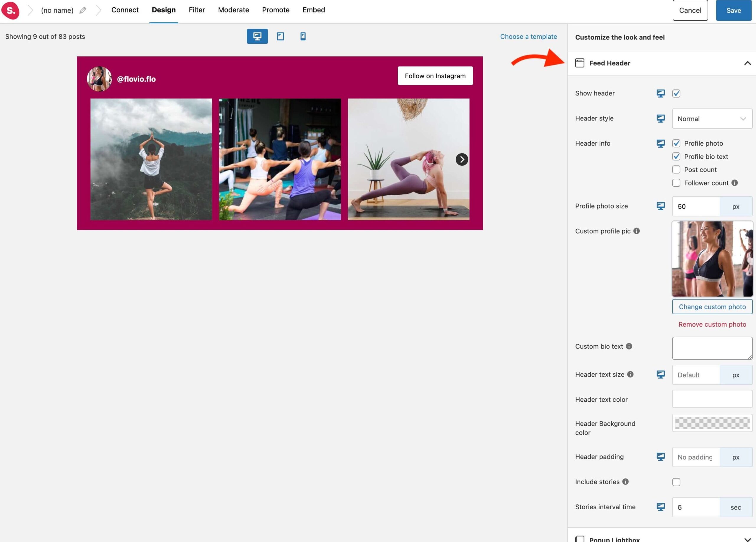Click the (no name) feed title
The image size is (756, 542).
pyautogui.click(x=57, y=10)
